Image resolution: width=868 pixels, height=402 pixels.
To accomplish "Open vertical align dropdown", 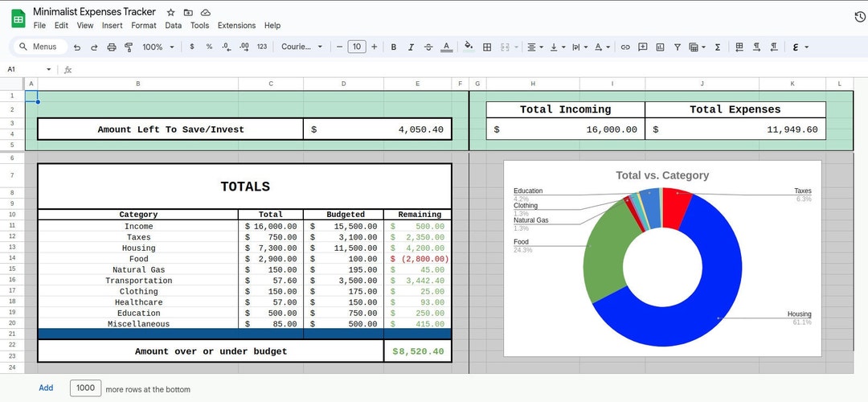I will point(557,47).
